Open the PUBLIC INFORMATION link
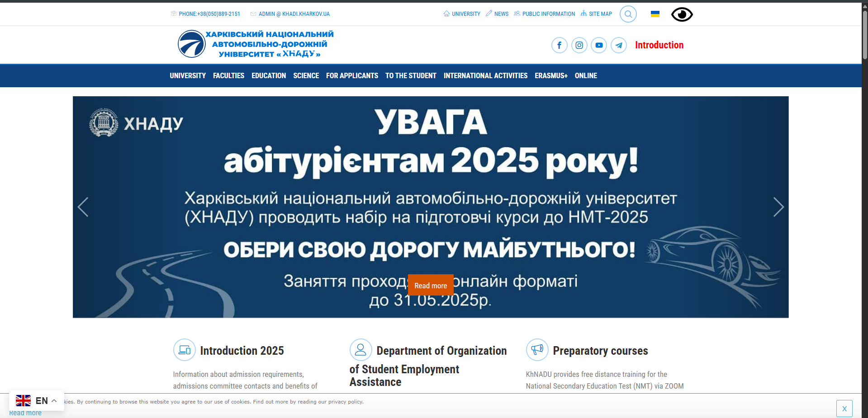 click(x=545, y=14)
